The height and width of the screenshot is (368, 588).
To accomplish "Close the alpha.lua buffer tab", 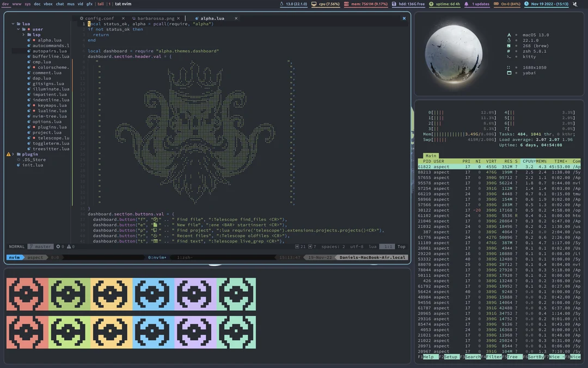I will (x=236, y=19).
